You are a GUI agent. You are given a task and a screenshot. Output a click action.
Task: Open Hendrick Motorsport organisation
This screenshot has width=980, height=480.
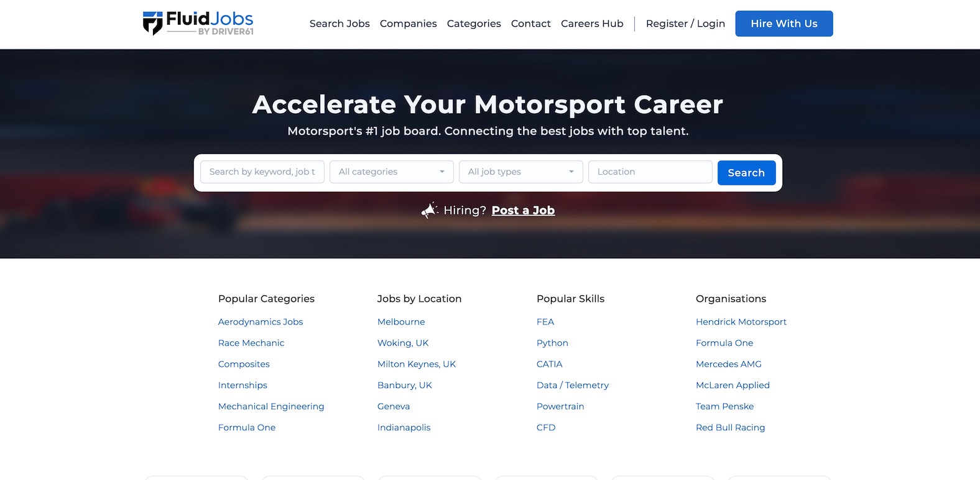[x=741, y=322]
